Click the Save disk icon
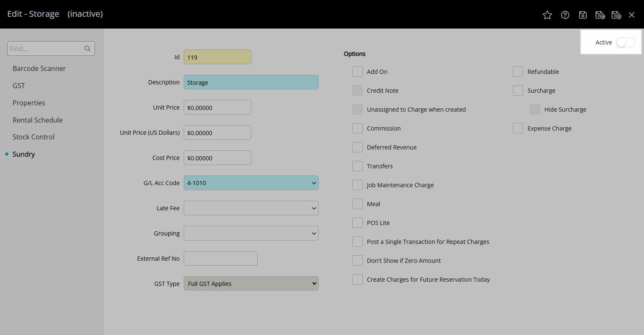 click(x=583, y=15)
